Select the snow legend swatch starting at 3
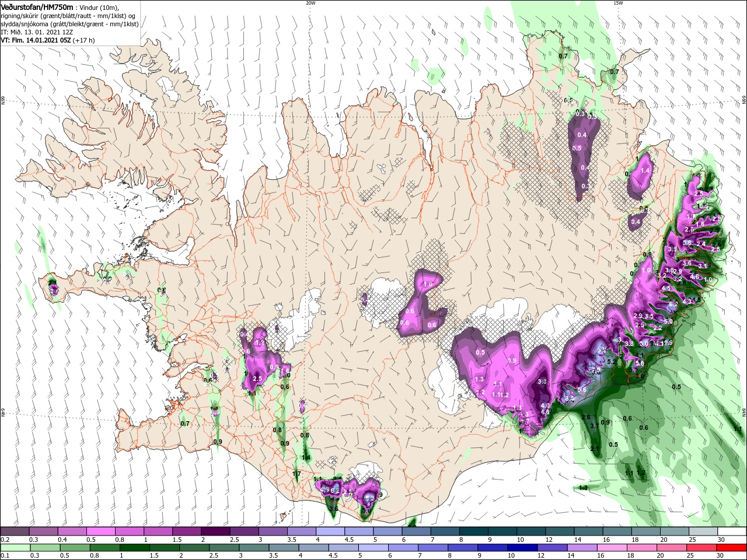 tap(272, 531)
